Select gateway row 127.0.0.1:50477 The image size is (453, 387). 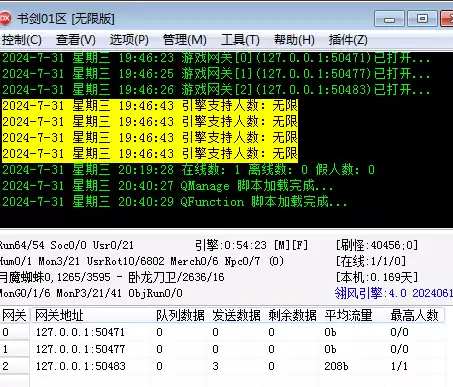pos(222,349)
